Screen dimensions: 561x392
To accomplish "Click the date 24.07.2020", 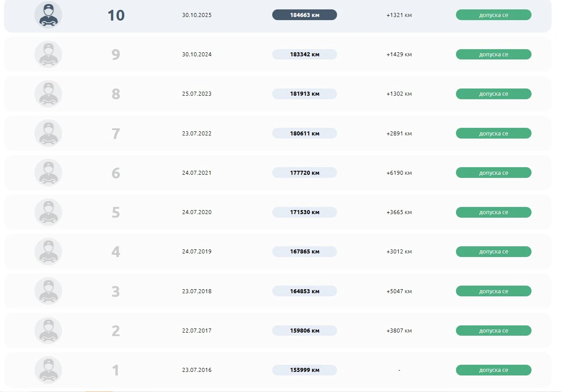I will (x=197, y=212).
